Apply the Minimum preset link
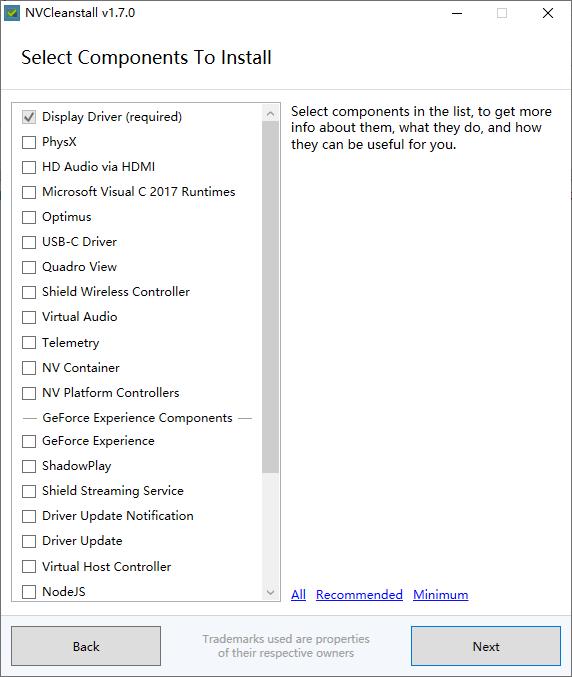Viewport: 572px width, 677px height. [x=440, y=595]
